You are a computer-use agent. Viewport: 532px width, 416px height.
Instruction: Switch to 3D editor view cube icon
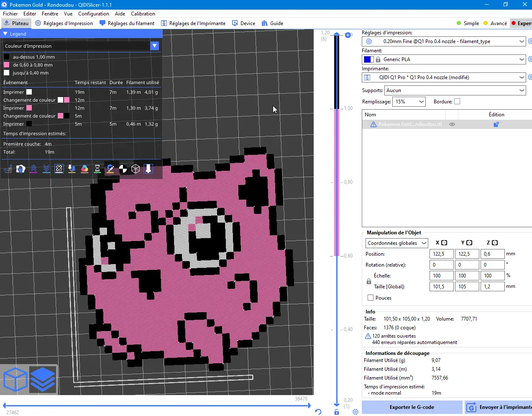(15, 380)
